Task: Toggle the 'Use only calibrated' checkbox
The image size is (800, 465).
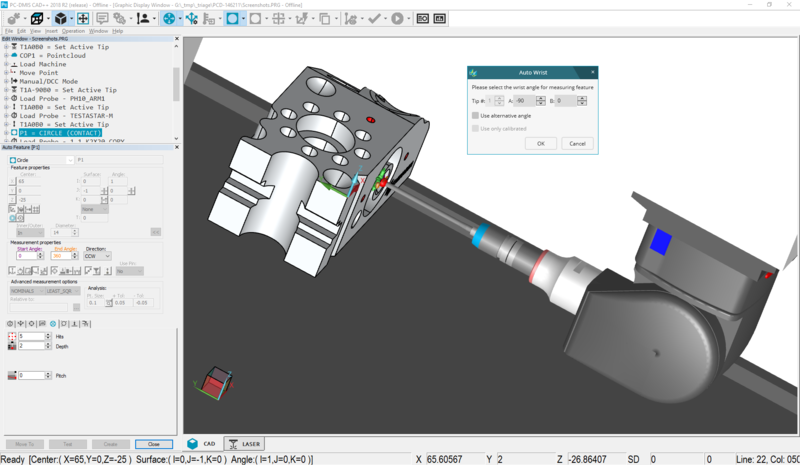Action: [x=475, y=128]
